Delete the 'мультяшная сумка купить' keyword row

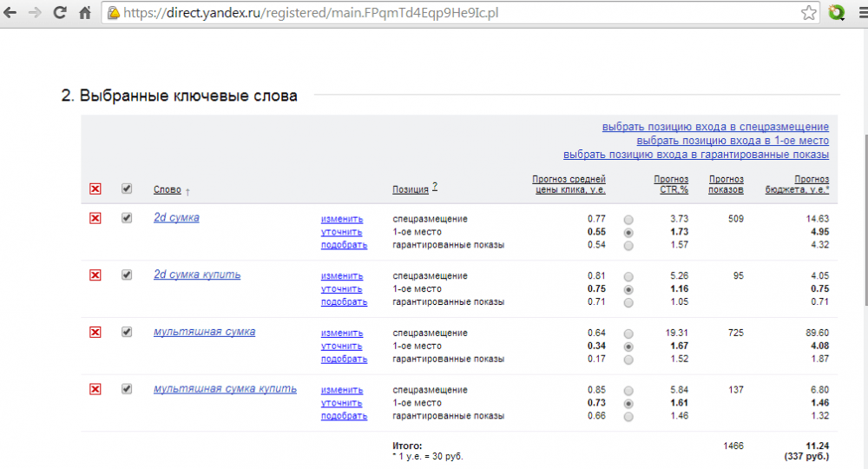coord(95,389)
